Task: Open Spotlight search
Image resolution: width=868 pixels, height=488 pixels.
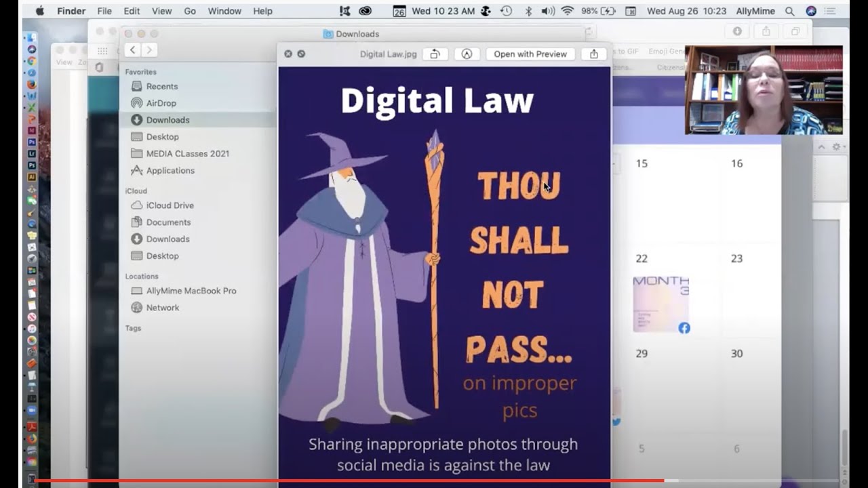Action: point(789,11)
